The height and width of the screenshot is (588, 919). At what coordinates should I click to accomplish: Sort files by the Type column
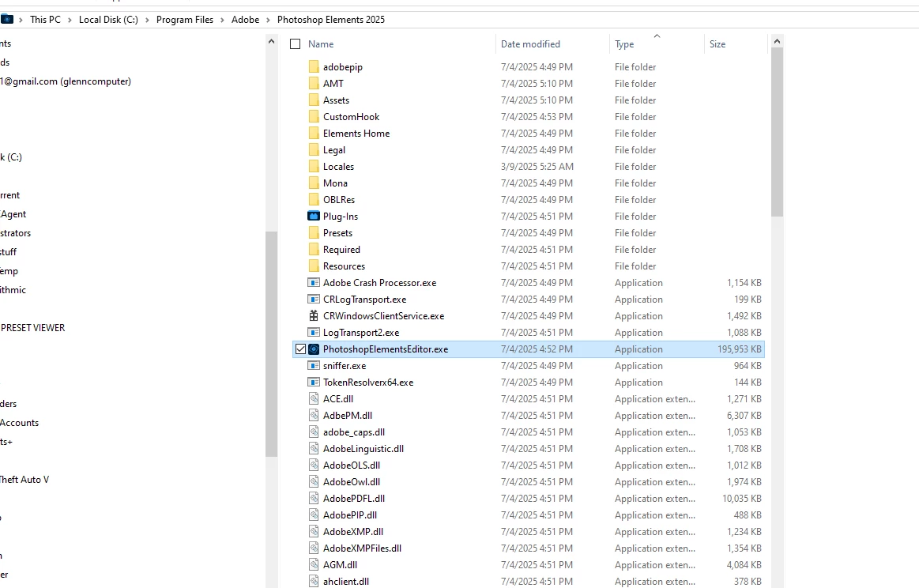coord(624,44)
